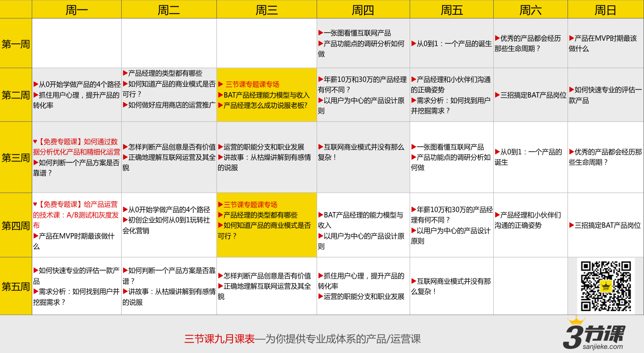644x353 pixels.
Task: Click 讲故事：从枯燥讲解到有感情的说服 in 第五周 周二
Action: point(169,297)
